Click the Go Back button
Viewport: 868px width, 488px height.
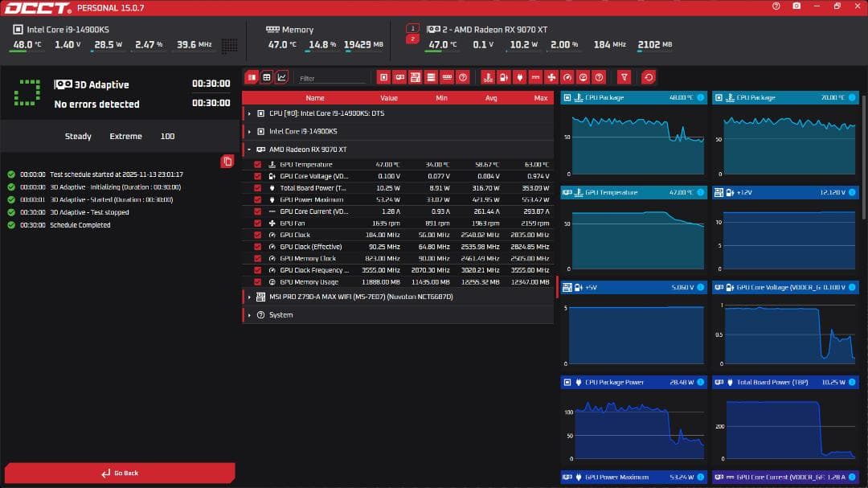(120, 473)
